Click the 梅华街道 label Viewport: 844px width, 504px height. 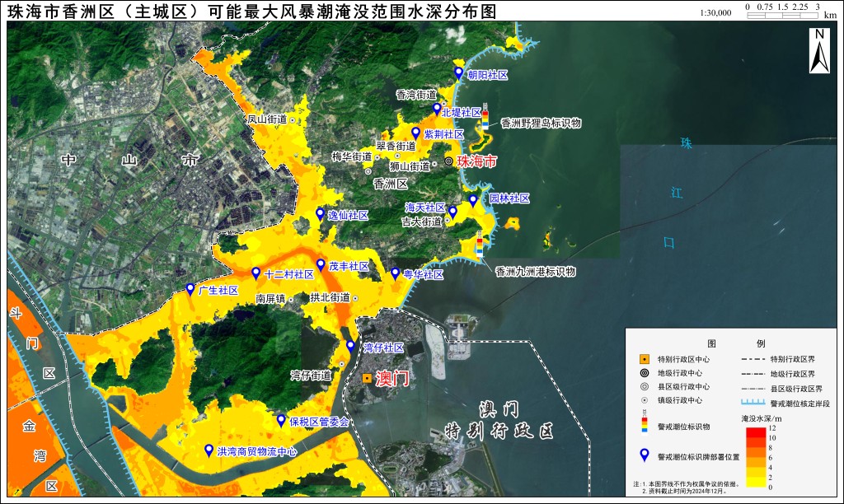click(352, 156)
